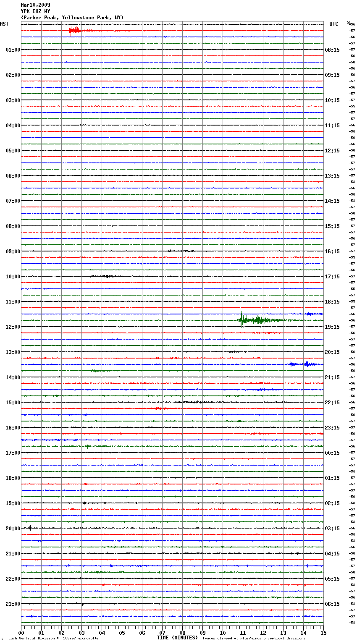Click the 00:15 UTC time label

pos(332,453)
